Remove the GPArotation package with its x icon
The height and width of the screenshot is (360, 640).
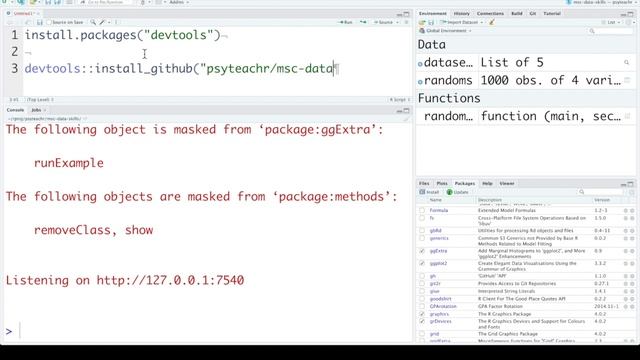coord(632,307)
